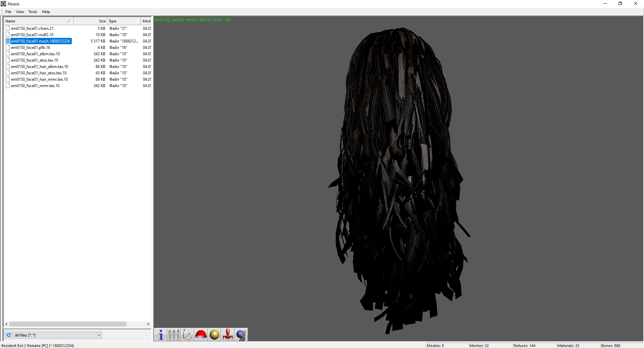Viewport: 644px width, 348px height.
Task: Toggle the skeleton display toolbar icon
Action: click(x=174, y=335)
